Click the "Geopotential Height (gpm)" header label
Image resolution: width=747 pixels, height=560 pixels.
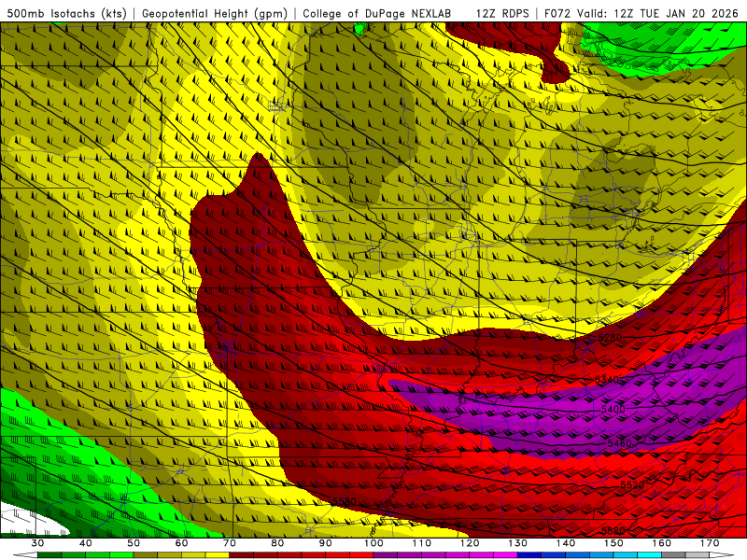tap(215, 13)
